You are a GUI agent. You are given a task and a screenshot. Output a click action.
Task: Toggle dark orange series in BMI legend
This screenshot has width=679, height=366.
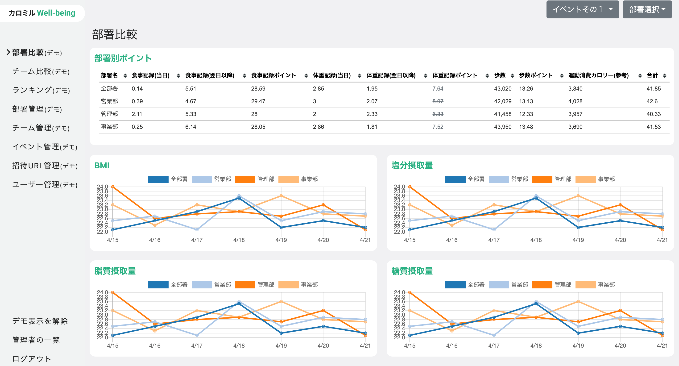245,179
